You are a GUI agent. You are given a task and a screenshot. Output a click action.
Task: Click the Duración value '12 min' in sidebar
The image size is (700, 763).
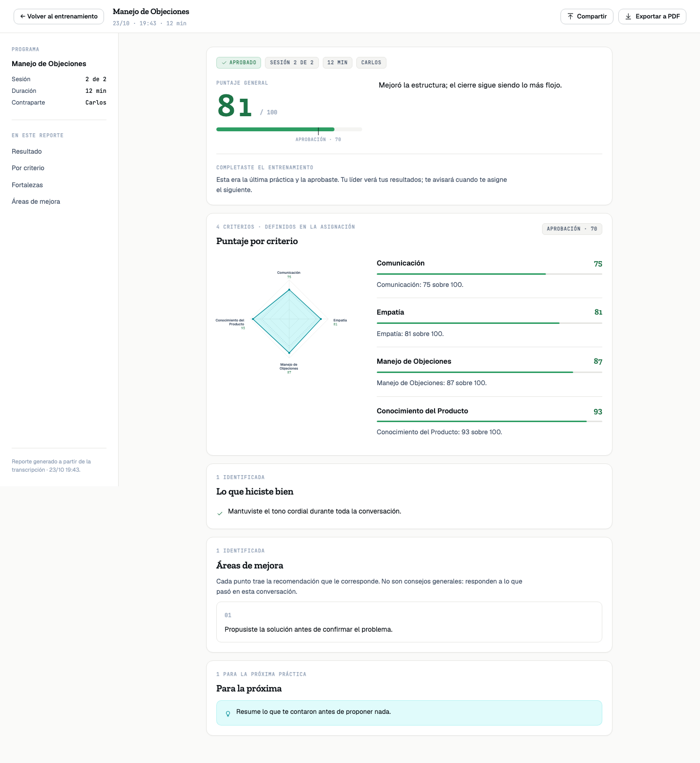(x=96, y=91)
